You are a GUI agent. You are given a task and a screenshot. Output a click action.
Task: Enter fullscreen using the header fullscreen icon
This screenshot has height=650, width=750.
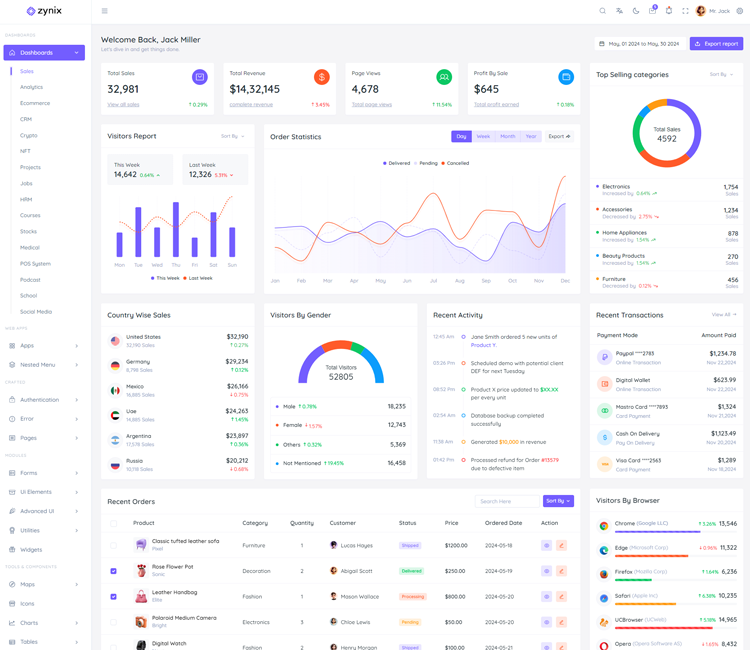pyautogui.click(x=685, y=11)
